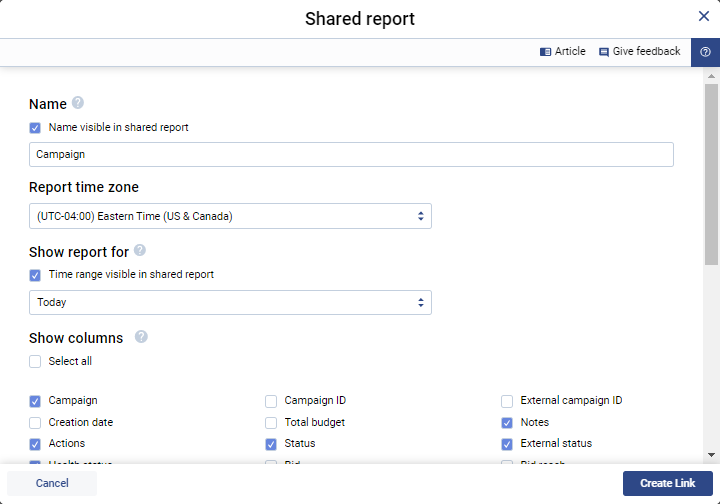Click the info icon beside Name
The width and height of the screenshot is (720, 504).
point(78,103)
